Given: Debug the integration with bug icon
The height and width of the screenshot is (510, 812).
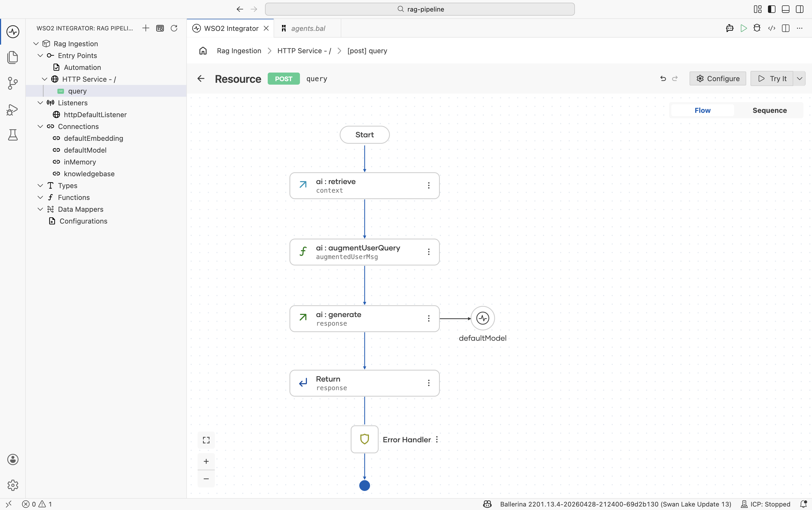Looking at the screenshot, I should tap(757, 28).
